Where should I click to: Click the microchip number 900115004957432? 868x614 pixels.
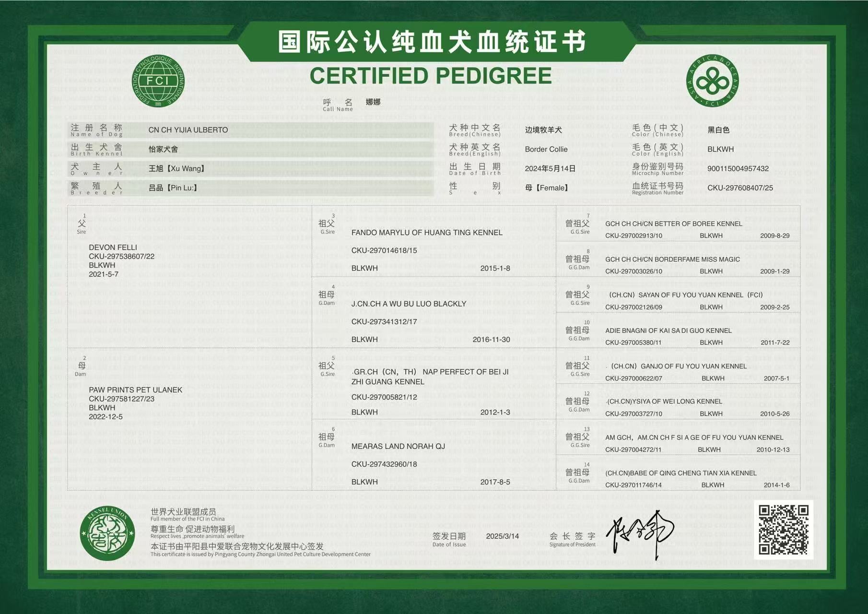coord(738,169)
